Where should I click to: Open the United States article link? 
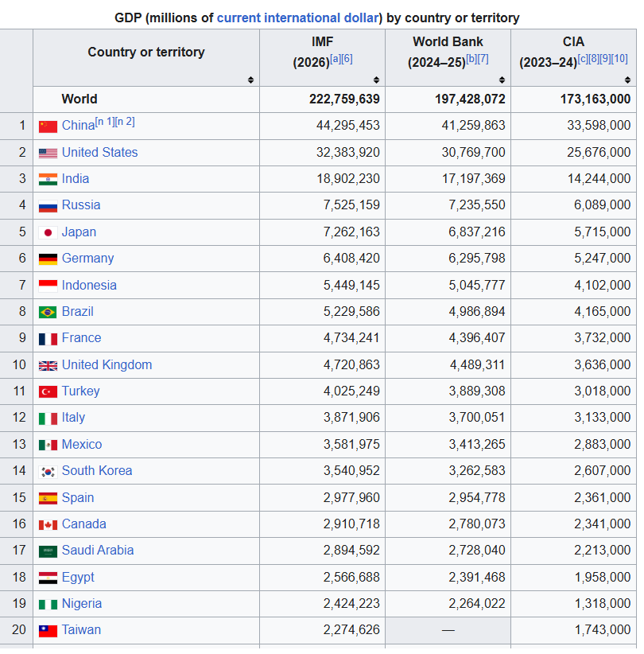(x=99, y=152)
